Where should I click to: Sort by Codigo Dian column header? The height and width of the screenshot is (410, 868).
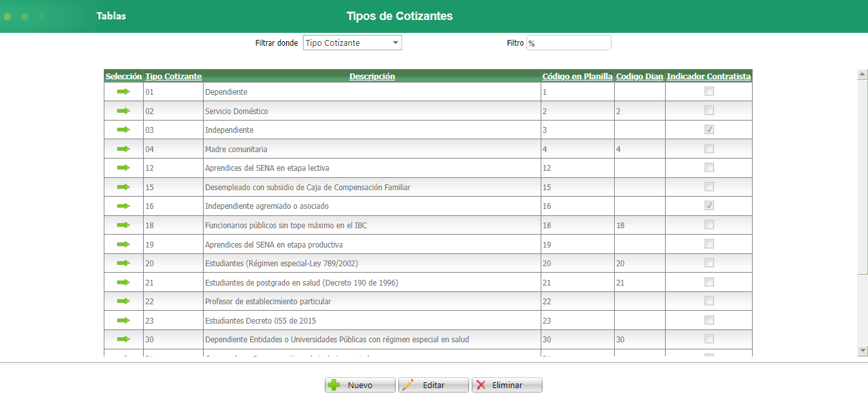[639, 76]
